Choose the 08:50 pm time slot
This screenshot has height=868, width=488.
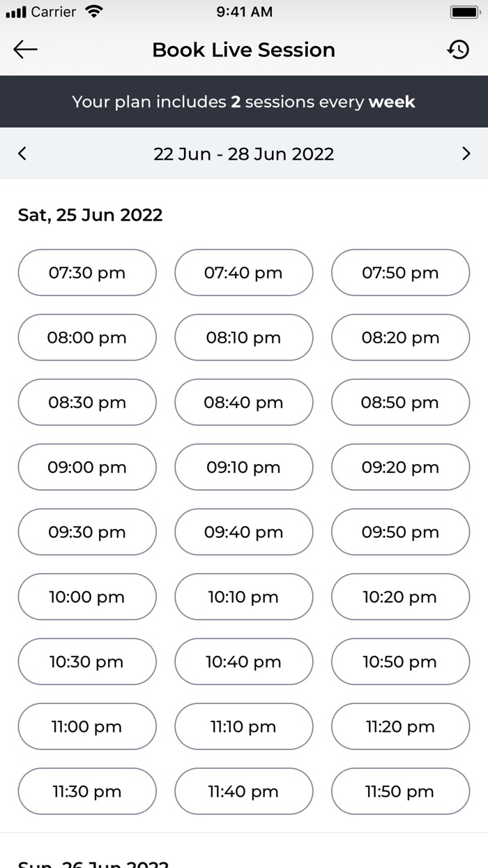(x=400, y=403)
